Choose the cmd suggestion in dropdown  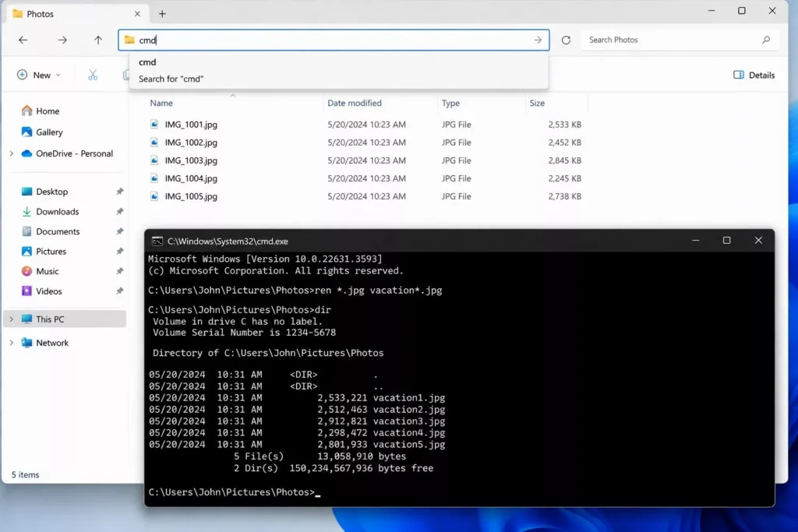point(338,62)
